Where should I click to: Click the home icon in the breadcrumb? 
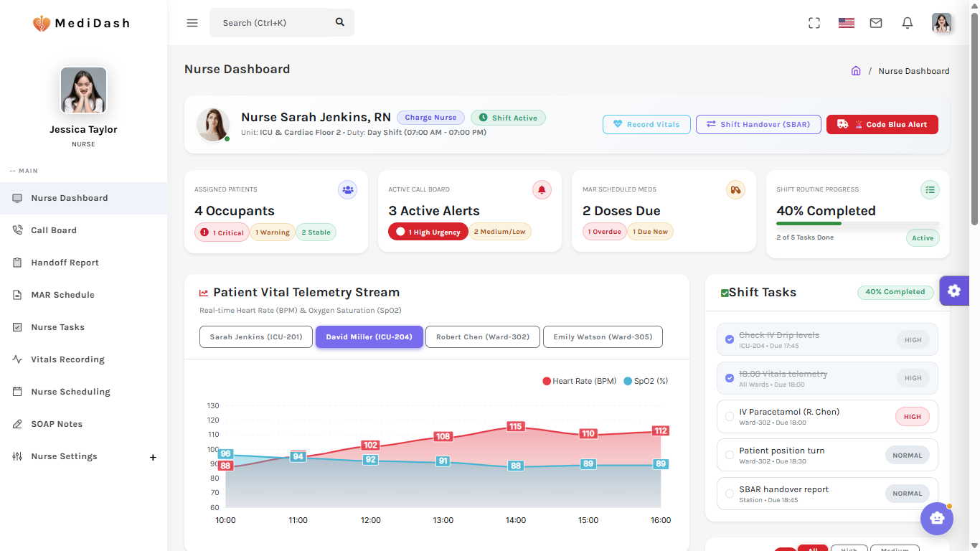pos(856,70)
